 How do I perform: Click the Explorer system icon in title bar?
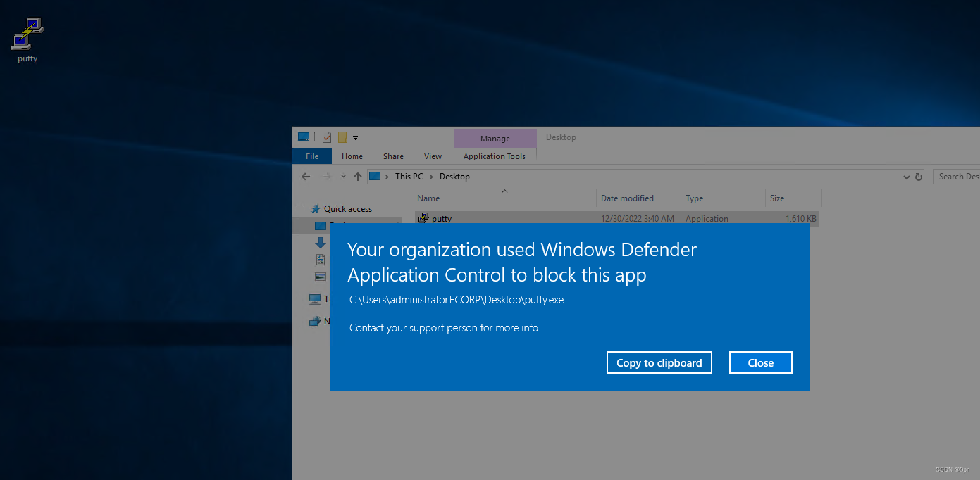(x=304, y=137)
